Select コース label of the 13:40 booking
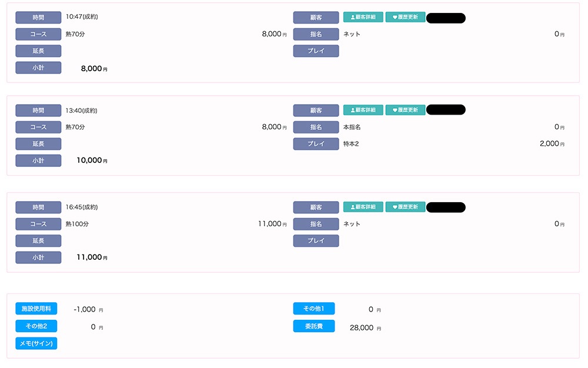The image size is (588, 368). 38,127
